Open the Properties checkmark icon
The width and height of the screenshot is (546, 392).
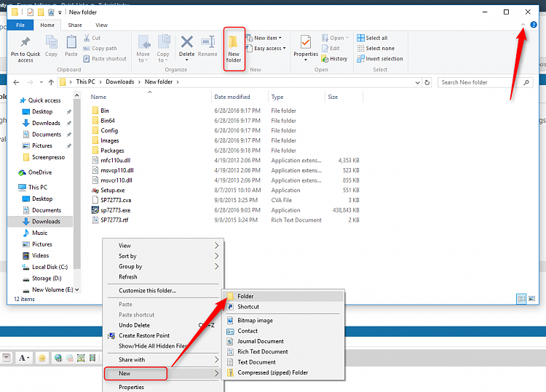coord(306,43)
